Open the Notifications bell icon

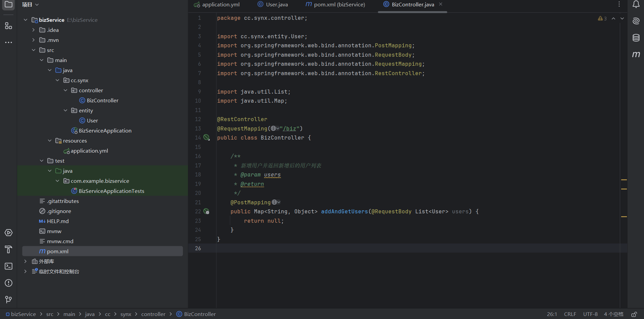[x=636, y=4]
